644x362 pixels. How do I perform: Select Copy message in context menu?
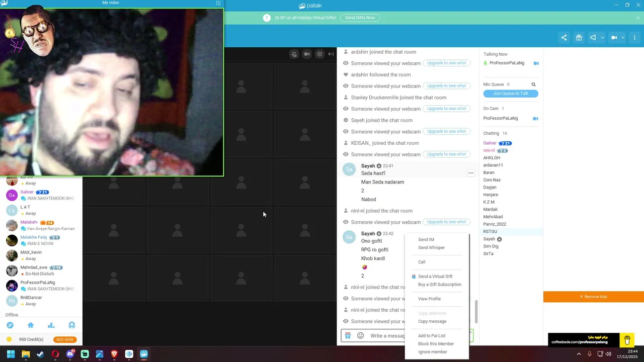tap(432, 322)
